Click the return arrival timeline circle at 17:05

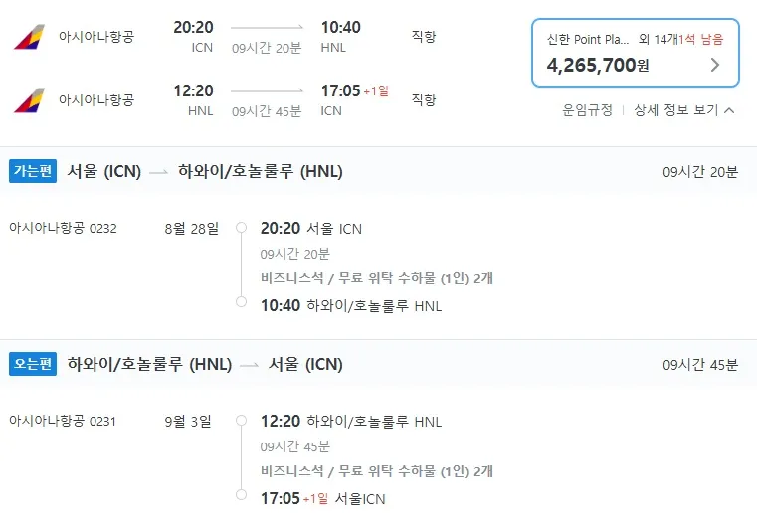click(241, 494)
